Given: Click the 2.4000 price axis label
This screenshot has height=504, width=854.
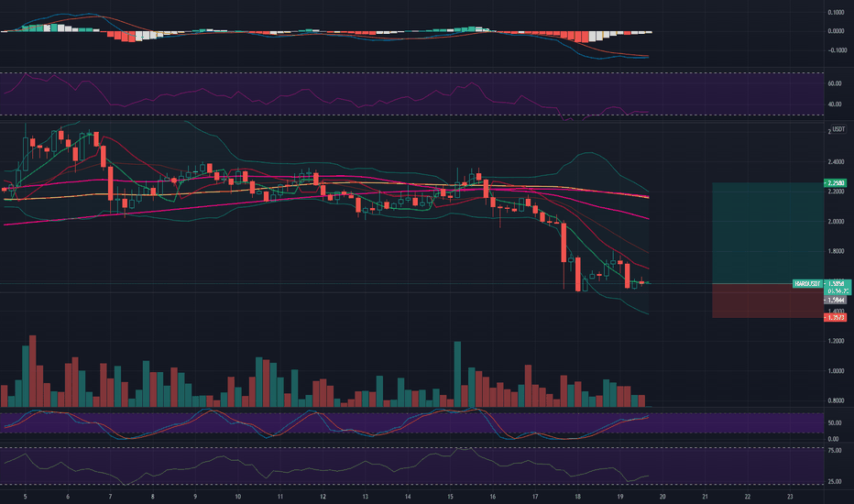Looking at the screenshot, I should pos(836,162).
